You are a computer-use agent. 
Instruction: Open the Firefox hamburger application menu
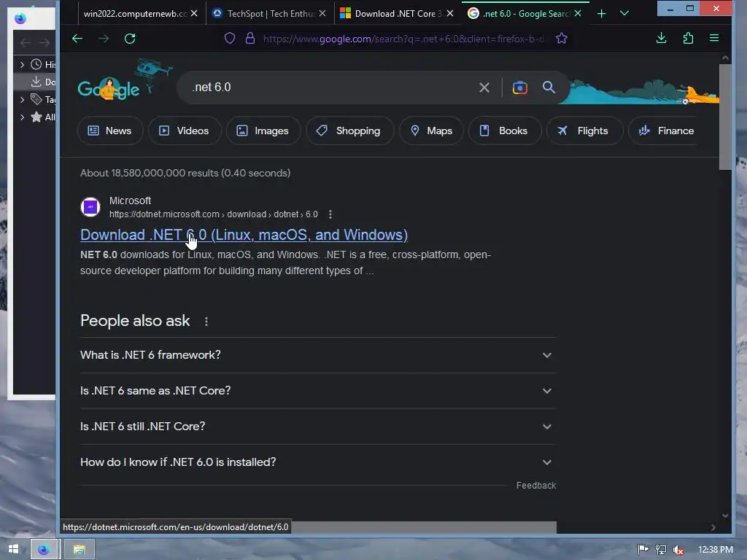pos(713,38)
